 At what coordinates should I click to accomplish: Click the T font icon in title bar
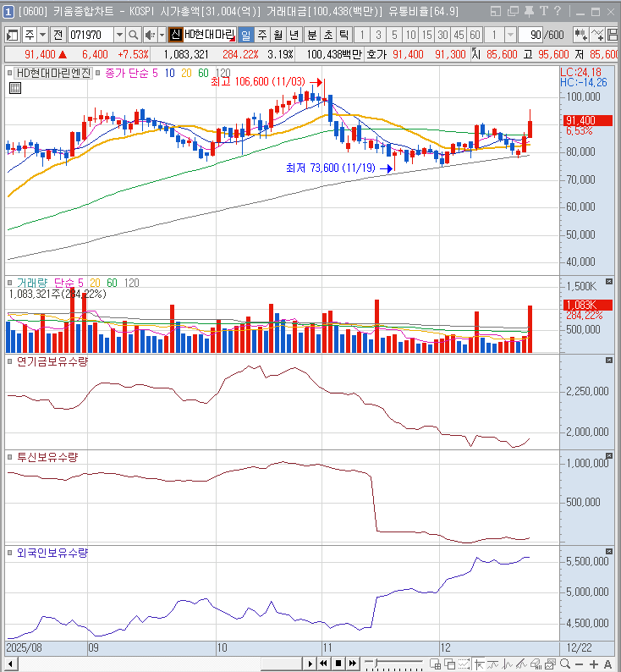(543, 11)
